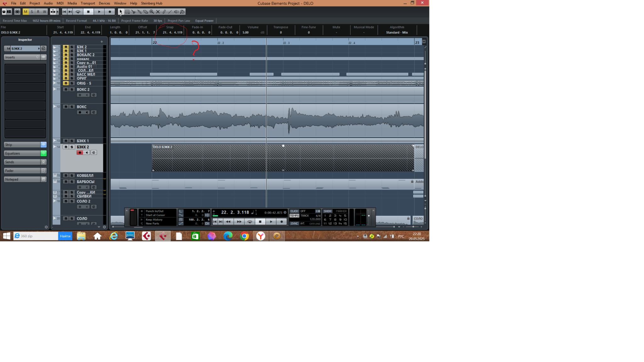The image size is (644, 362).
Task: Select the Play speaker tool
Action: pos(176,12)
